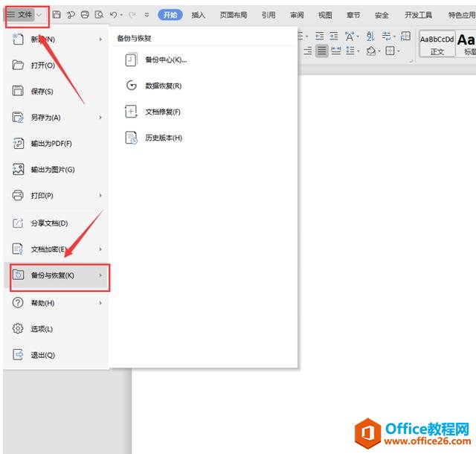Open the undo history dropdown arrow
The height and width of the screenshot is (454, 476).
coord(121,15)
